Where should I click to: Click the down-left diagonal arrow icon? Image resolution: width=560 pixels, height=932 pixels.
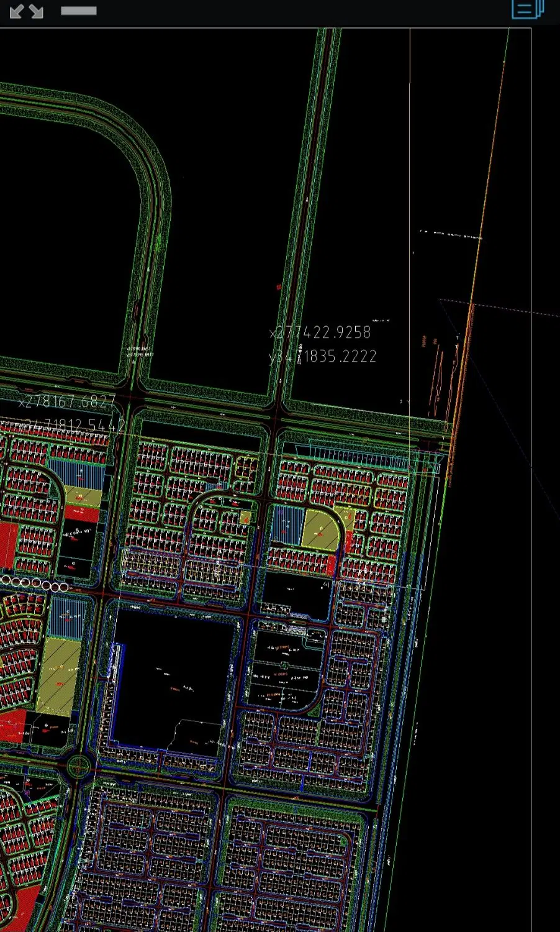click(x=17, y=11)
